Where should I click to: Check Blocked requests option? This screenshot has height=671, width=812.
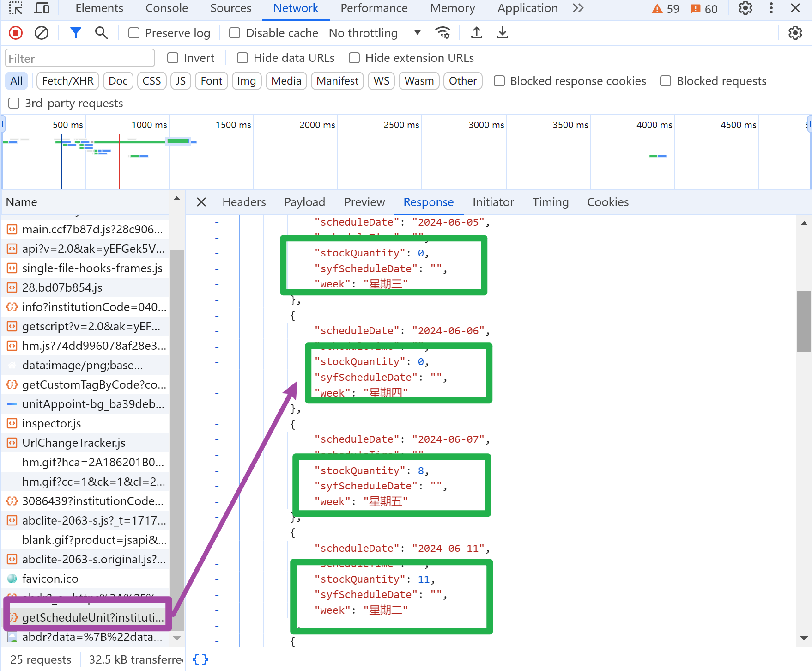click(666, 81)
